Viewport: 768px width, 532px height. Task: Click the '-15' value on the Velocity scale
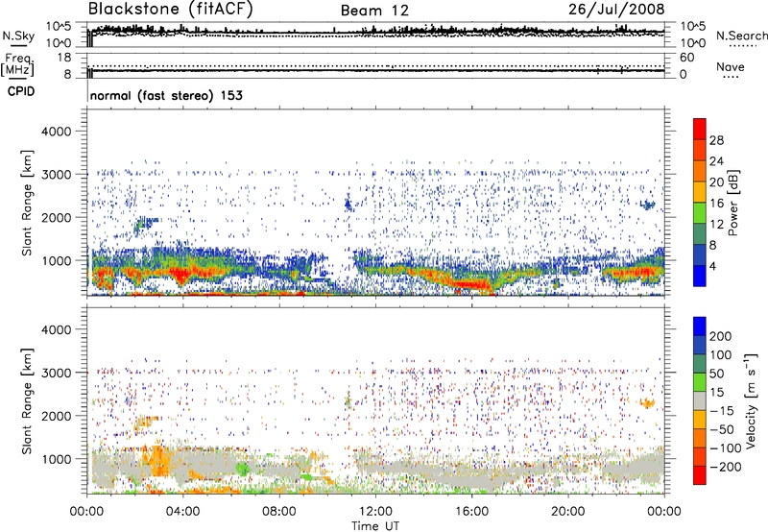tap(722, 411)
